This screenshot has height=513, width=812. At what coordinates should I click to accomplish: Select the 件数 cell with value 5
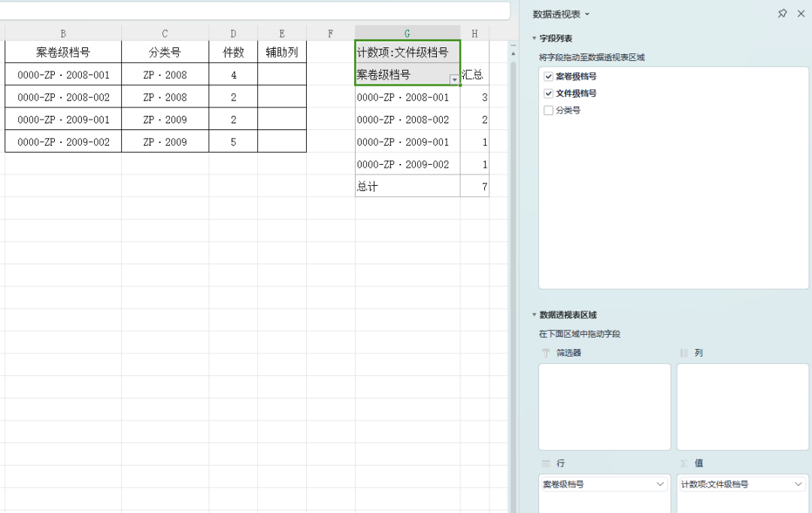coord(233,142)
